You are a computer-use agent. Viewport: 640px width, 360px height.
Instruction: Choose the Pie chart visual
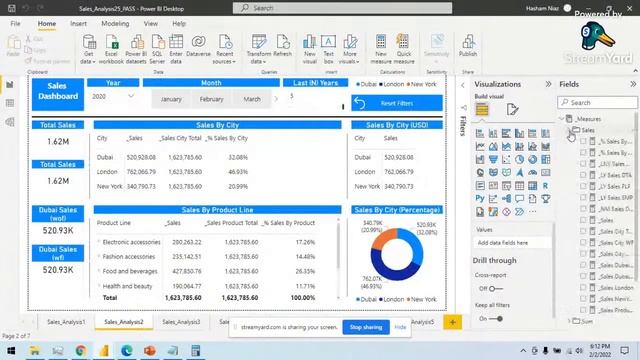point(519,160)
